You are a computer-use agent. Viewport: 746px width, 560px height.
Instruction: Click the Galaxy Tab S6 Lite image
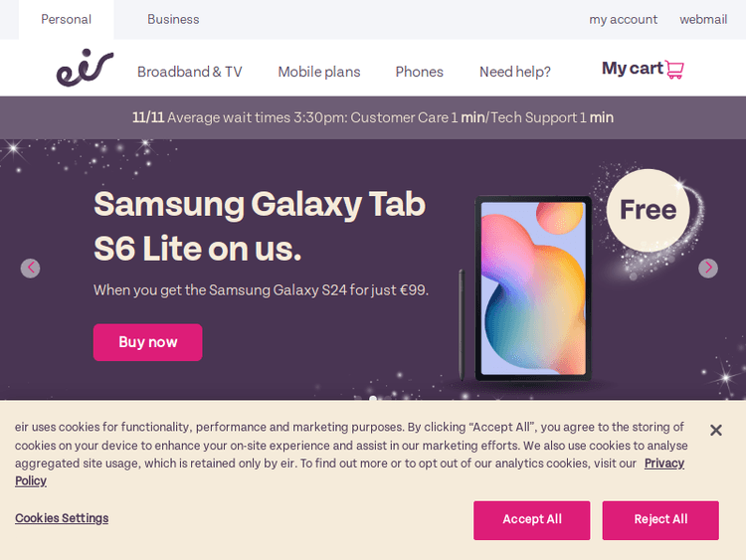[x=534, y=288]
